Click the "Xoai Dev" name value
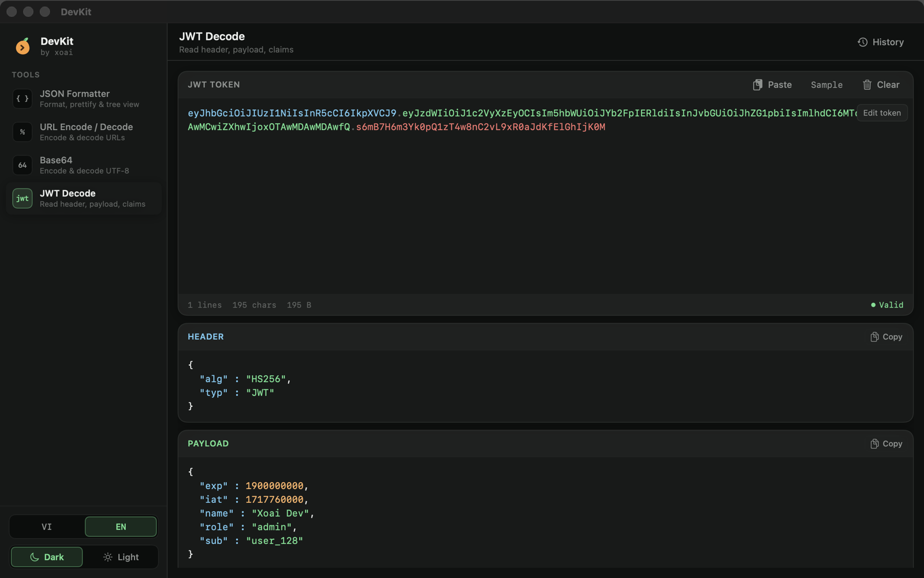 pos(281,513)
